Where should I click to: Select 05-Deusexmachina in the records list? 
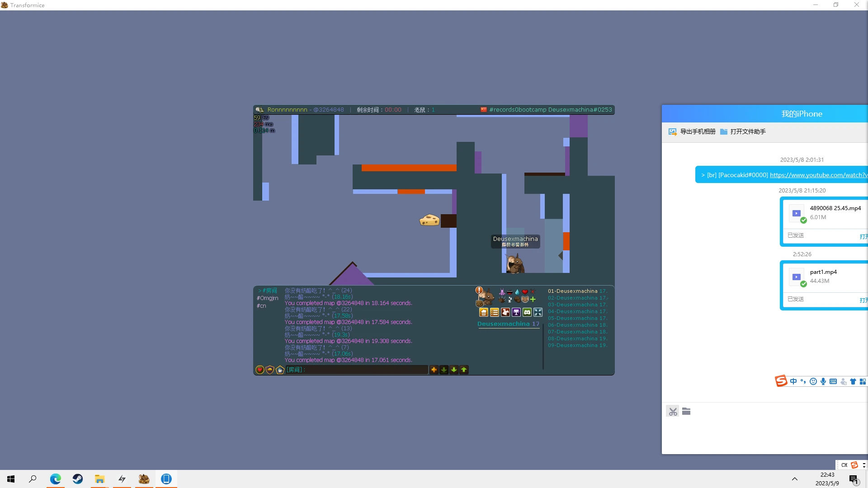point(578,318)
